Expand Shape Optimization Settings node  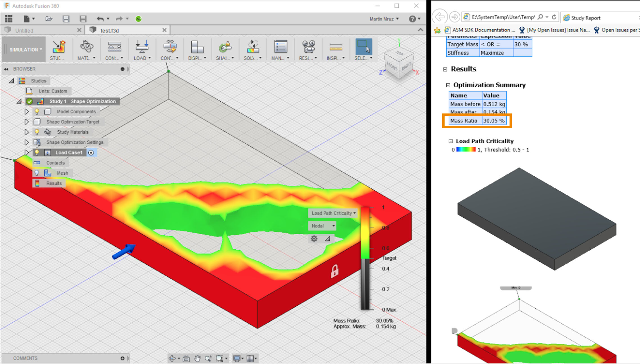coord(26,142)
